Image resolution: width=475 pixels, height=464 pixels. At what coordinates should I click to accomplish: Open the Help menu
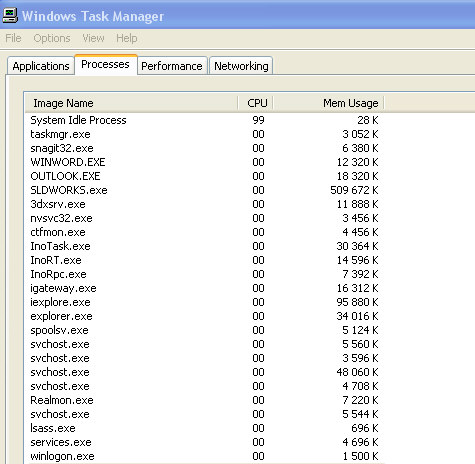[x=127, y=38]
